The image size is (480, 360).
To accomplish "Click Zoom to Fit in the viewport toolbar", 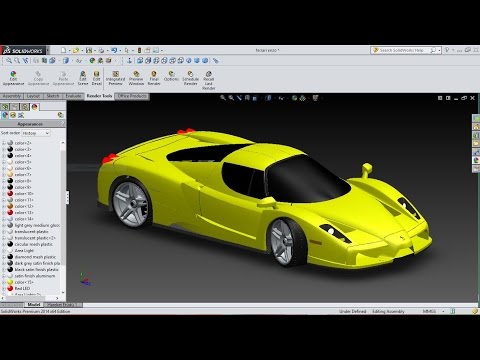I will [223, 98].
